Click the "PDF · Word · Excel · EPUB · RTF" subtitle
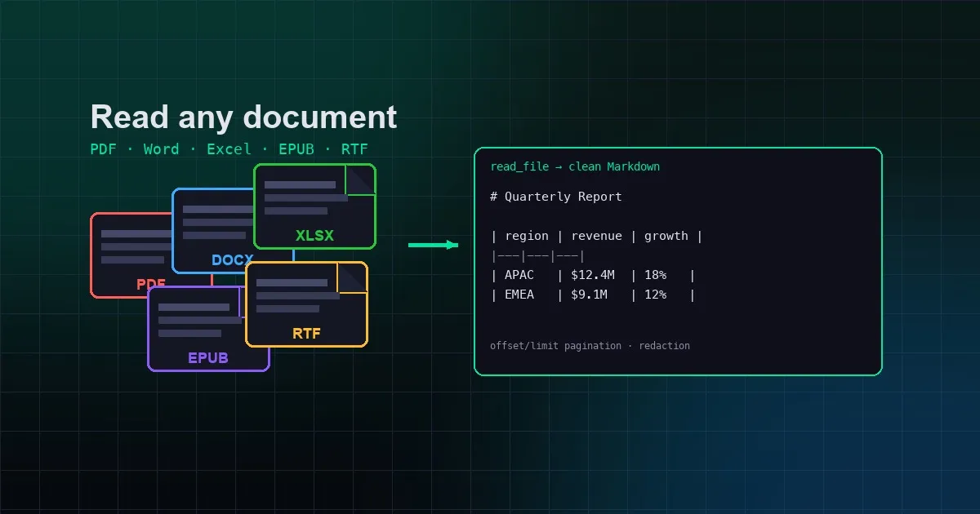 (x=229, y=149)
